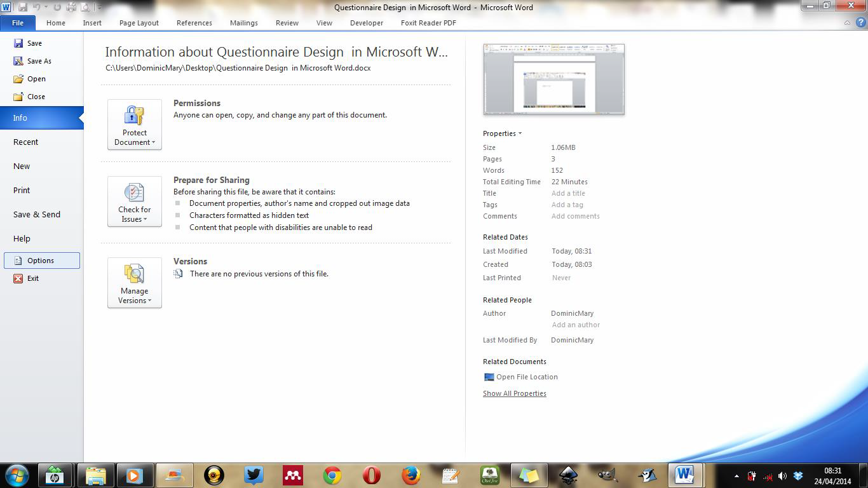868x488 pixels.
Task: Click the Word application icon in the title bar
Action: coord(6,7)
